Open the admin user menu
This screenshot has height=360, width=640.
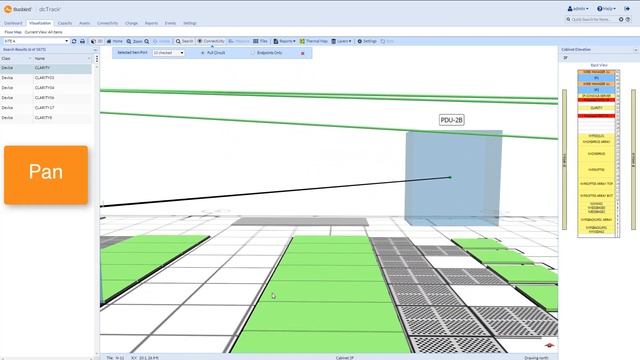tap(578, 9)
